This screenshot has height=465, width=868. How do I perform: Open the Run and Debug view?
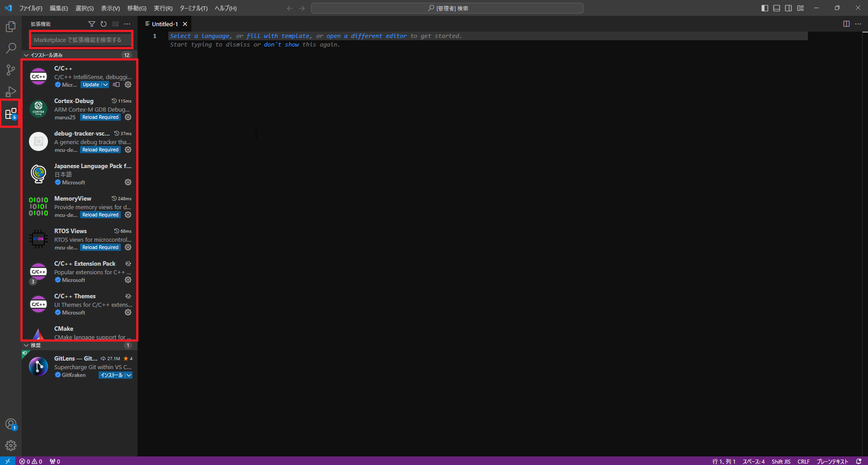[x=11, y=91]
